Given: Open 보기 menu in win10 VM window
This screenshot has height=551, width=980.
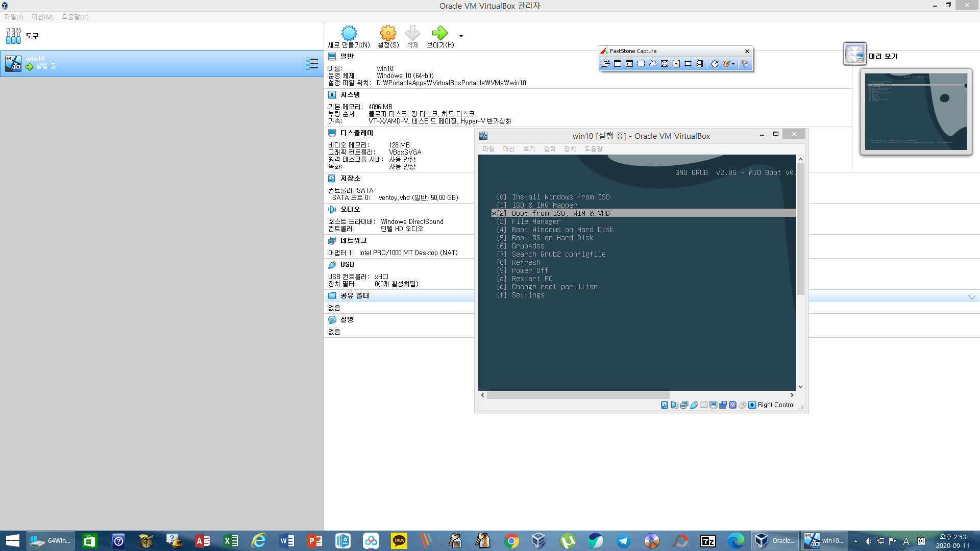Looking at the screenshot, I should pos(529,149).
